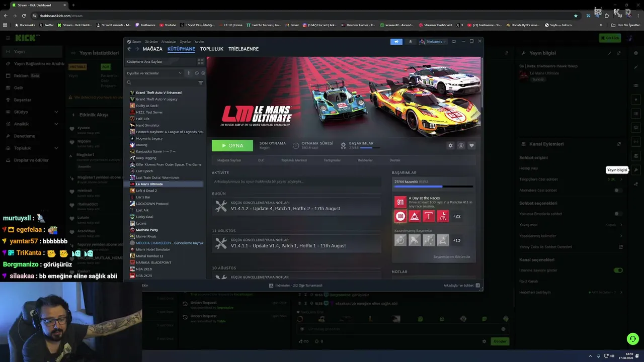The height and width of the screenshot is (362, 644).
Task: Go back with Steam's back arrow
Action: tap(129, 49)
